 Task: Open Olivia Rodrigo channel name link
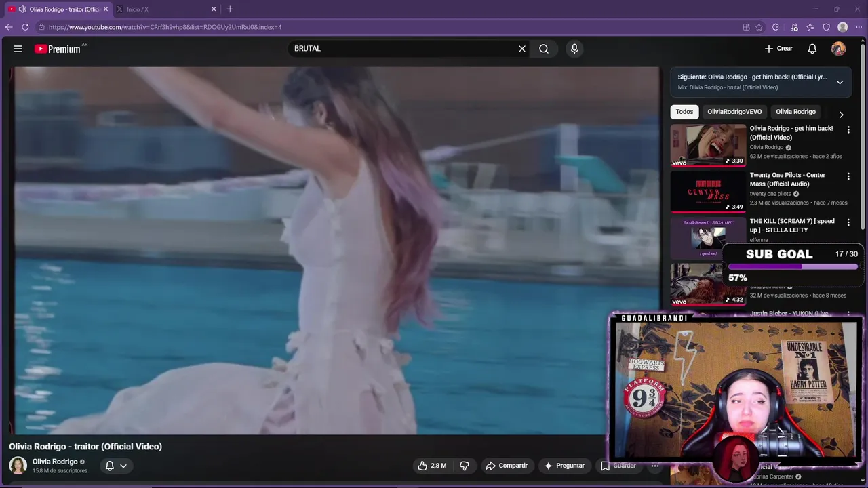(55, 462)
